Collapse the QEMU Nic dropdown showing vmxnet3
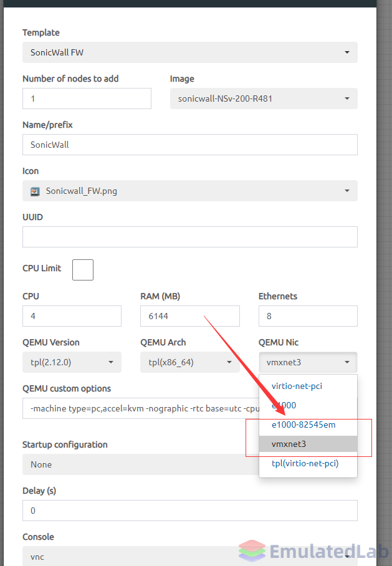392x566 pixels. pos(308,362)
